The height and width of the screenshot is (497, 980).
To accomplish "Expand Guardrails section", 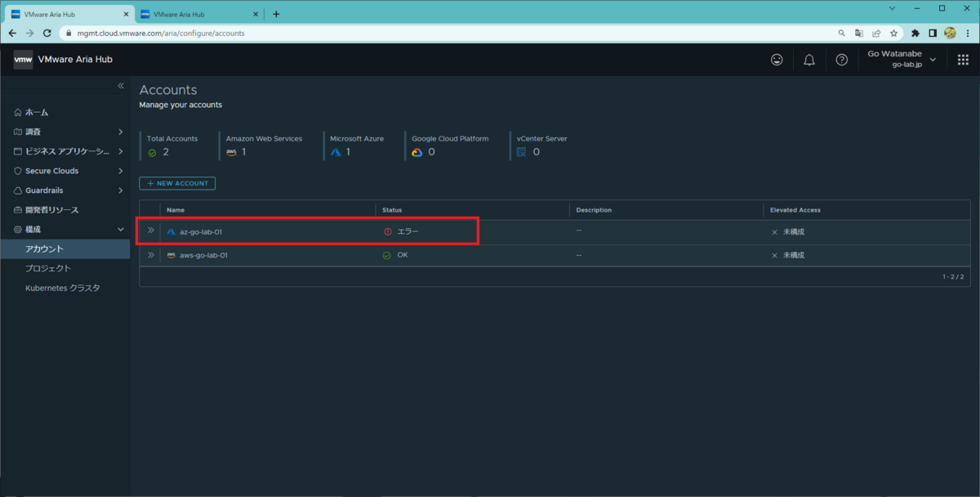I will tap(120, 190).
